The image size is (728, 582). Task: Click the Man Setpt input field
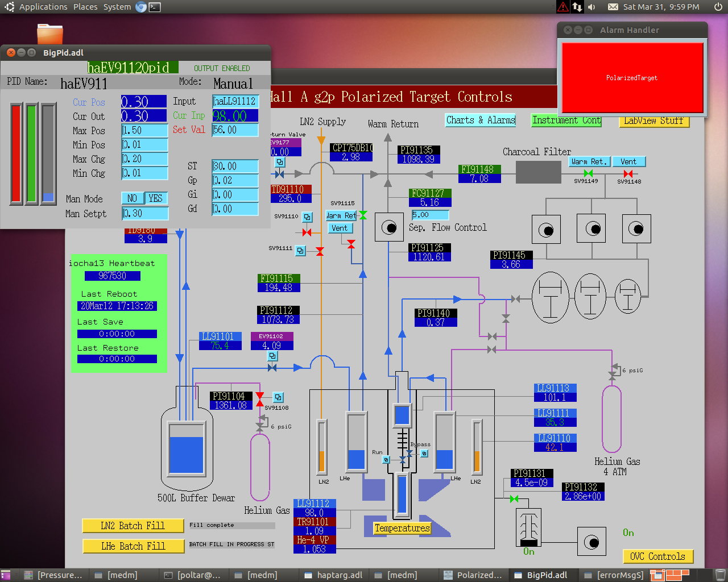(x=145, y=214)
